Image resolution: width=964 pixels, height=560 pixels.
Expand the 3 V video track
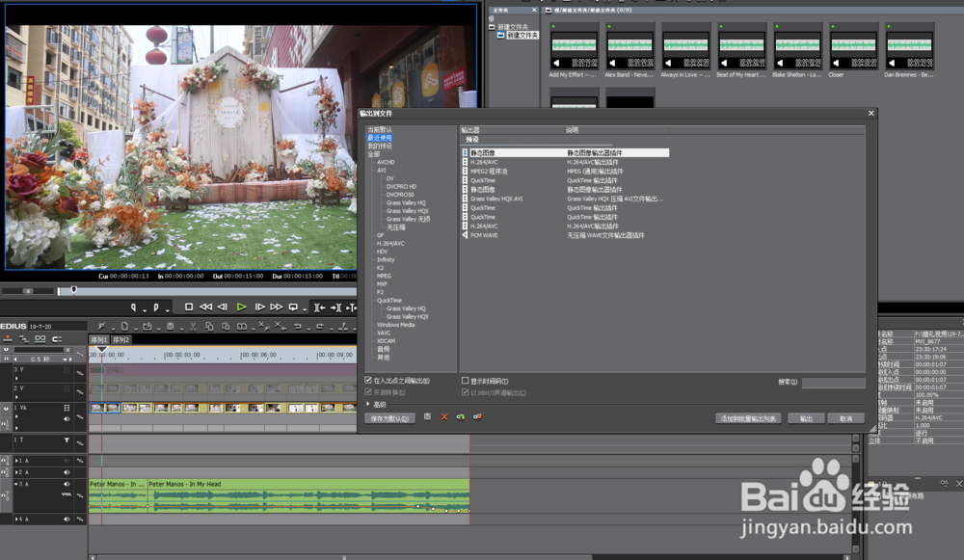[16, 378]
